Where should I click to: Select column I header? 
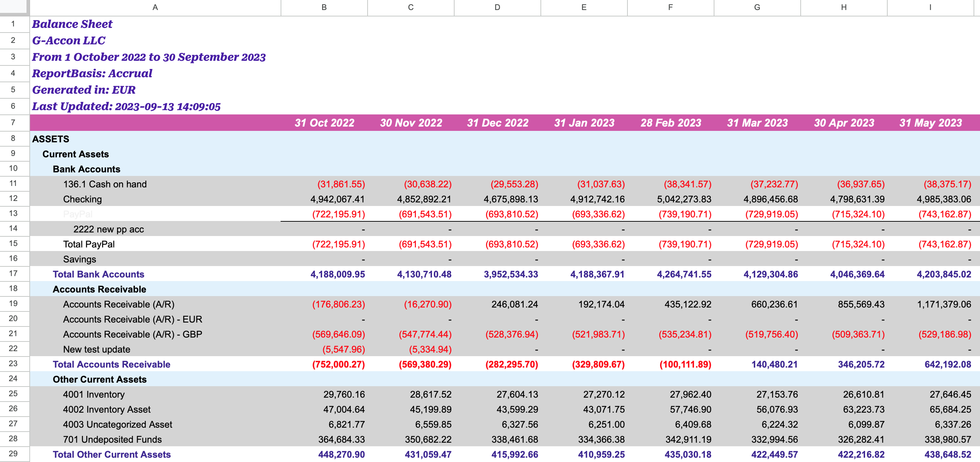pos(930,7)
